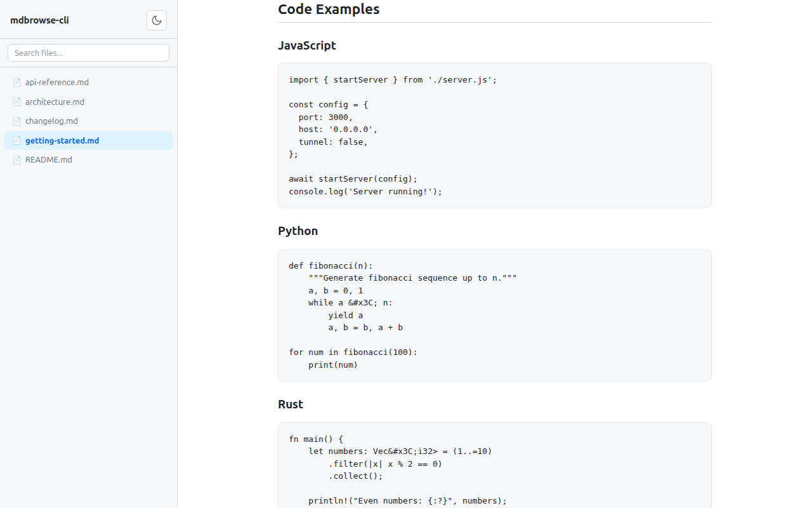812x508 pixels.
Task: Click the host '0.0.0.0' code line
Action: 338,130
